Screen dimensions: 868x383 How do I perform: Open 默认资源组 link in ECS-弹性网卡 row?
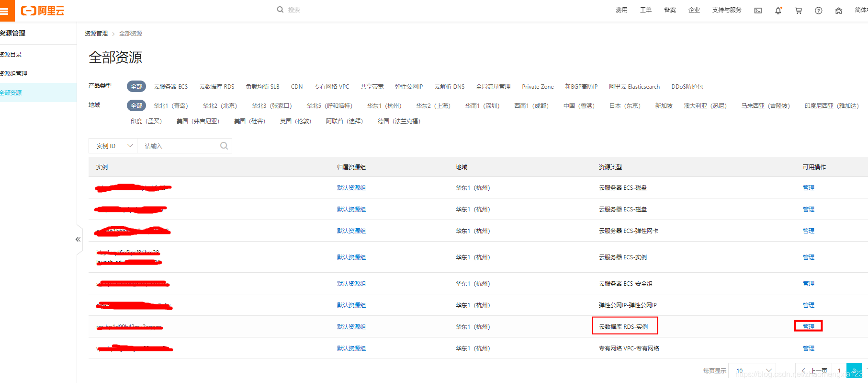351,231
